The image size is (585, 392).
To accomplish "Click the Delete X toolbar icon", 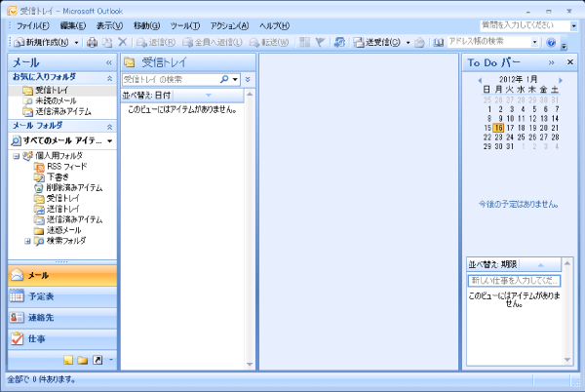I will [123, 42].
